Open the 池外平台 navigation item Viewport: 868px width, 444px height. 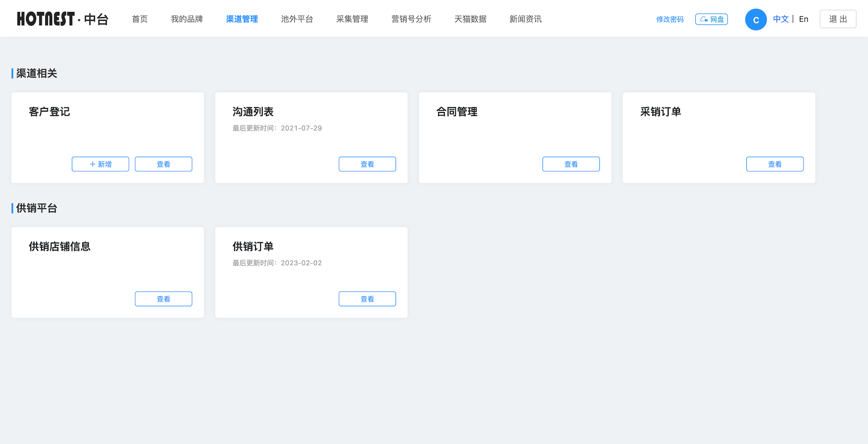[x=297, y=19]
